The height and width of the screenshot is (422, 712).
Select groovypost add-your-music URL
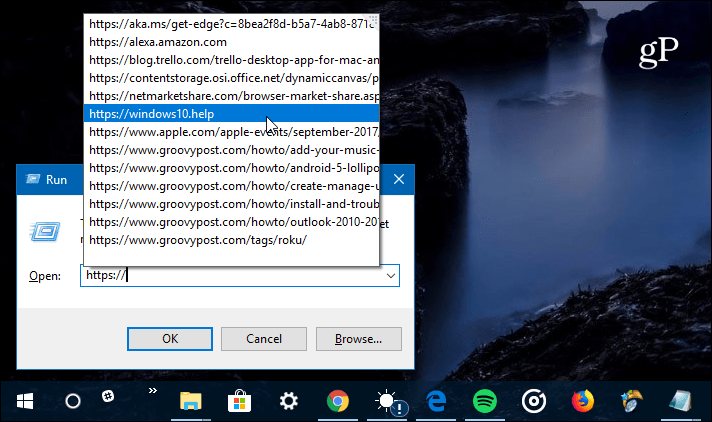pyautogui.click(x=231, y=150)
